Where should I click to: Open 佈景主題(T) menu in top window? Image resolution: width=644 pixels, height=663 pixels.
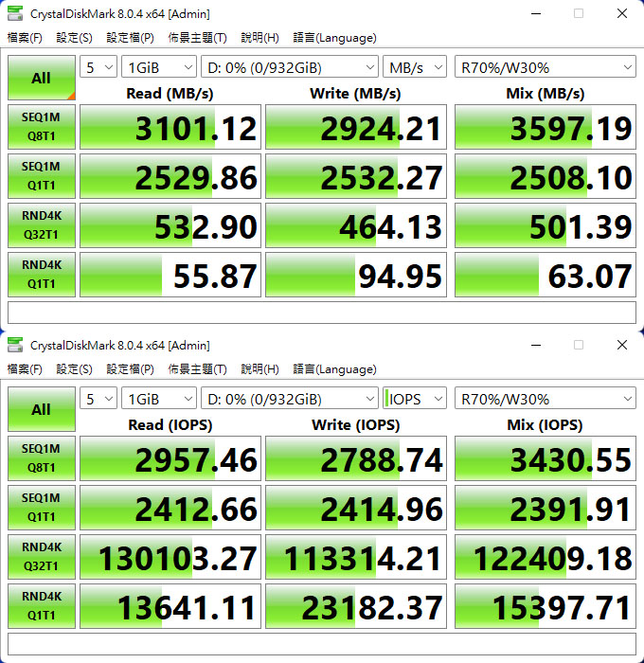point(198,38)
